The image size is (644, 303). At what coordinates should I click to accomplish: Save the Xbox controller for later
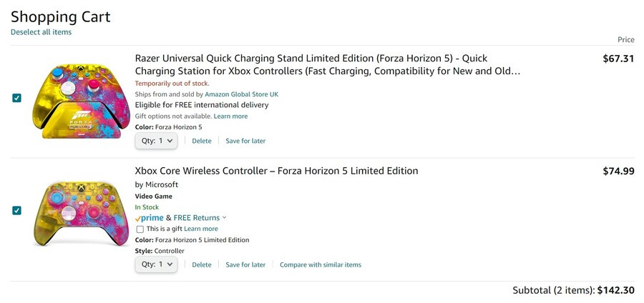pyautogui.click(x=245, y=264)
